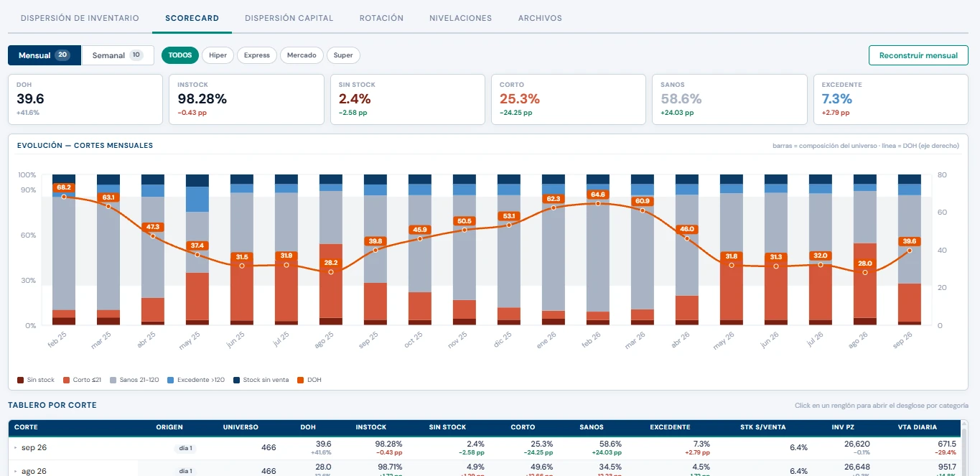Image resolution: width=980 pixels, height=476 pixels.
Task: Switch to the Mensual view
Action: (45, 55)
